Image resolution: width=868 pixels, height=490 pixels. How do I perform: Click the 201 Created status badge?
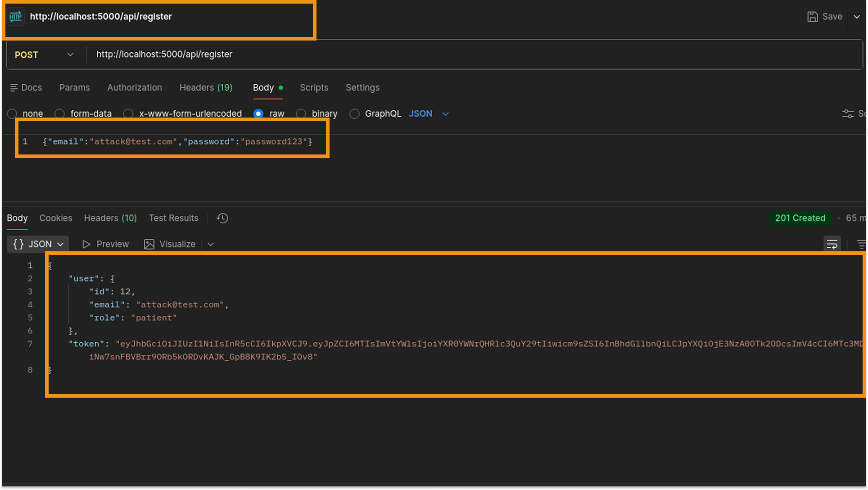pos(800,218)
